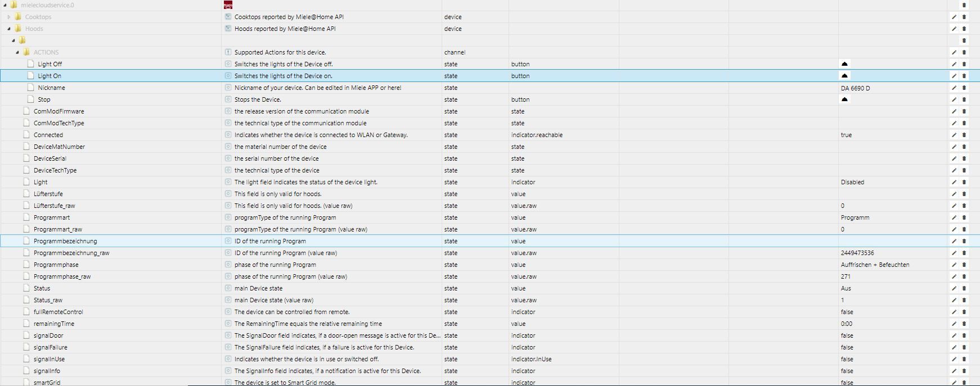
Task: Edit the remainingTime state
Action: tap(954, 324)
